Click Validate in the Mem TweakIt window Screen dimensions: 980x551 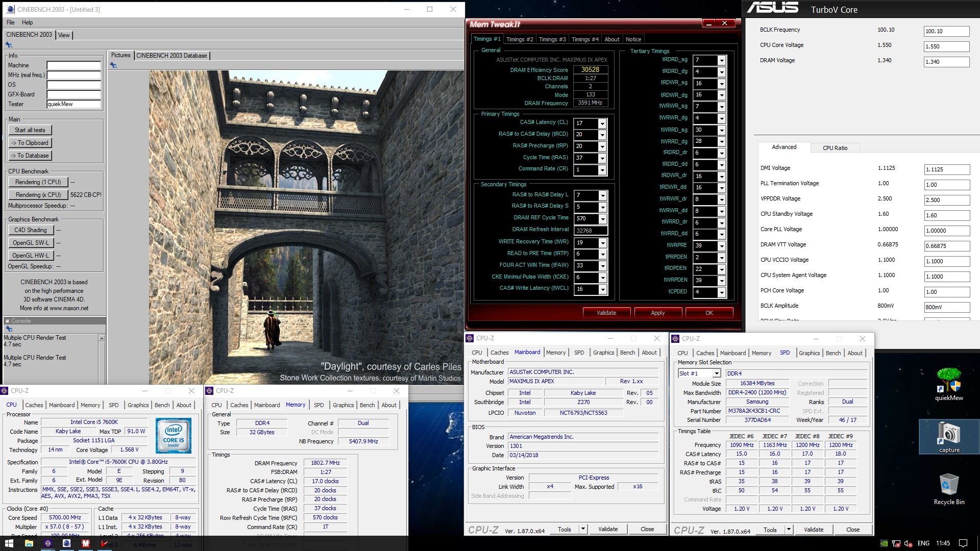606,313
